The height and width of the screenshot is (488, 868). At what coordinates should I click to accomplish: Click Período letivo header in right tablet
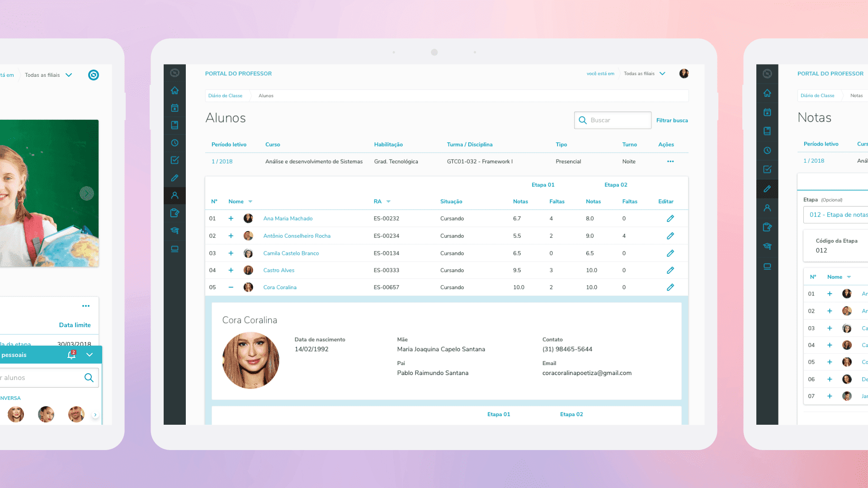tap(821, 144)
